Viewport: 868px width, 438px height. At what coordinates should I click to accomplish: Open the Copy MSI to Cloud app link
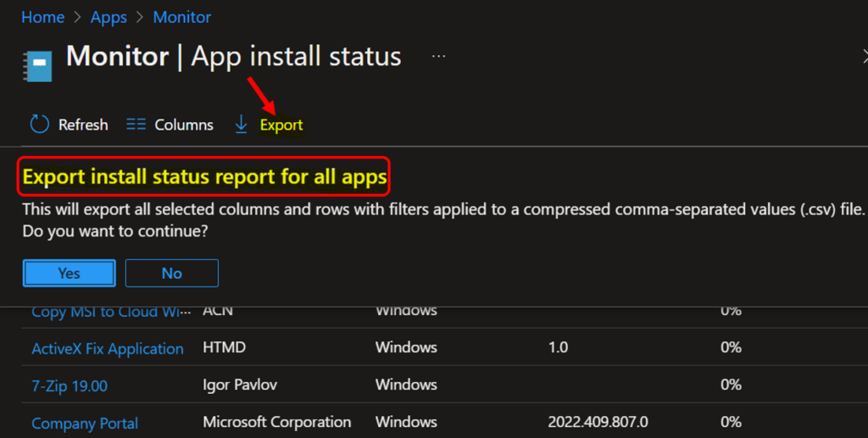(x=106, y=312)
